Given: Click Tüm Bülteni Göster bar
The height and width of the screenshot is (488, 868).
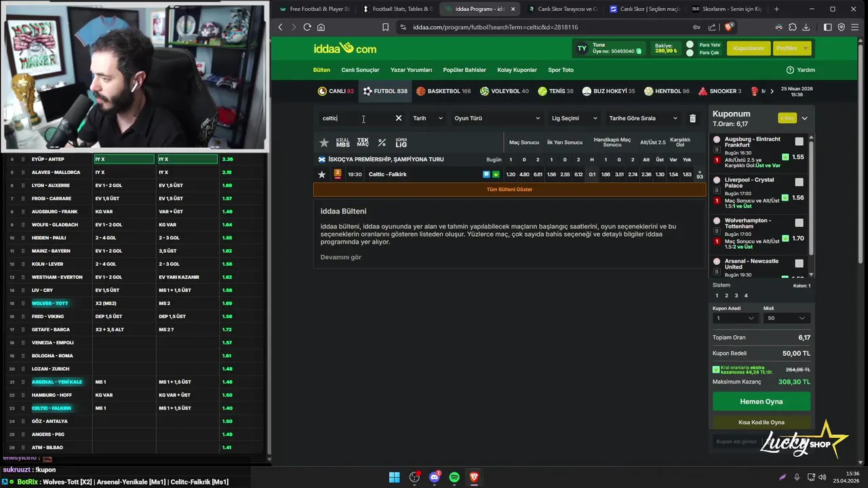Looking at the screenshot, I should pos(509,189).
